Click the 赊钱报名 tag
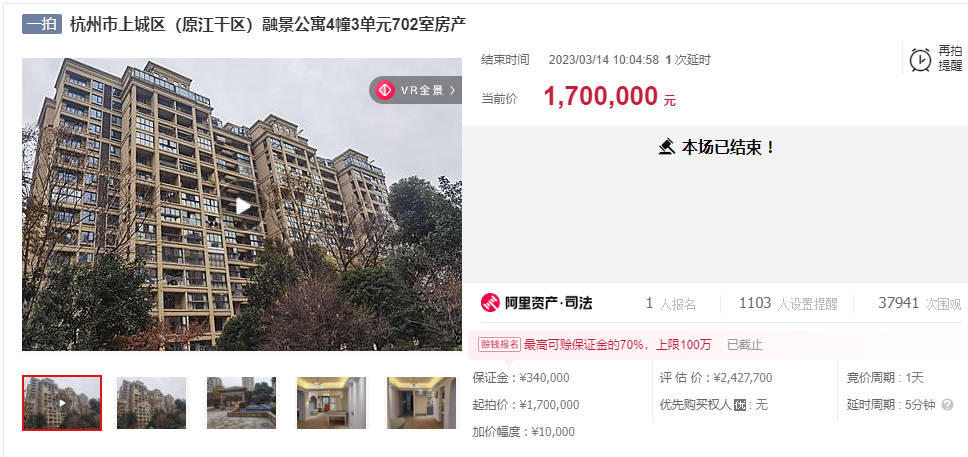The height and width of the screenshot is (457, 968). 499,345
